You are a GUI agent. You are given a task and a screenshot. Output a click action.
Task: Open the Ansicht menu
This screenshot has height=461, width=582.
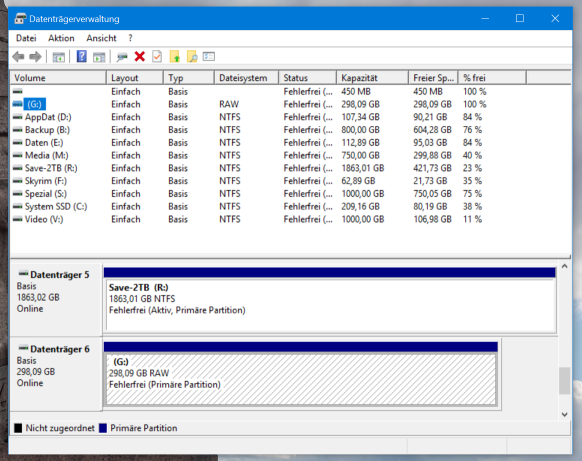101,38
